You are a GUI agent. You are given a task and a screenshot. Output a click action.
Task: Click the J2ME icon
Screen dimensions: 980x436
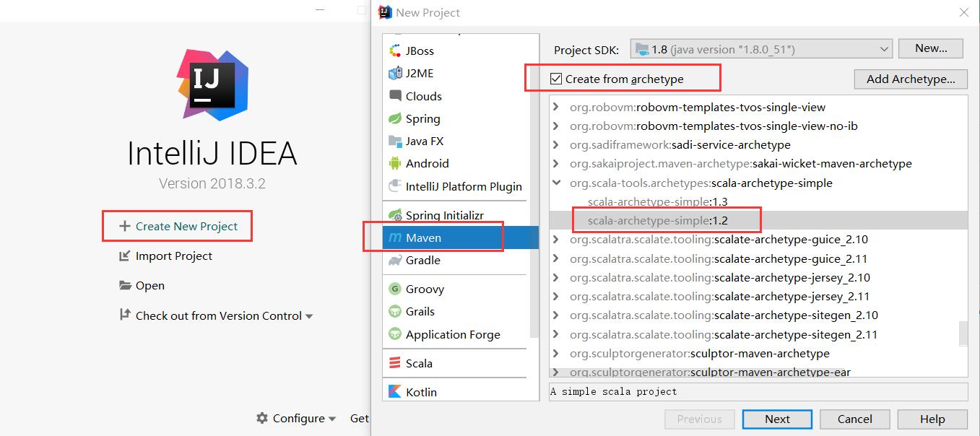click(x=395, y=73)
